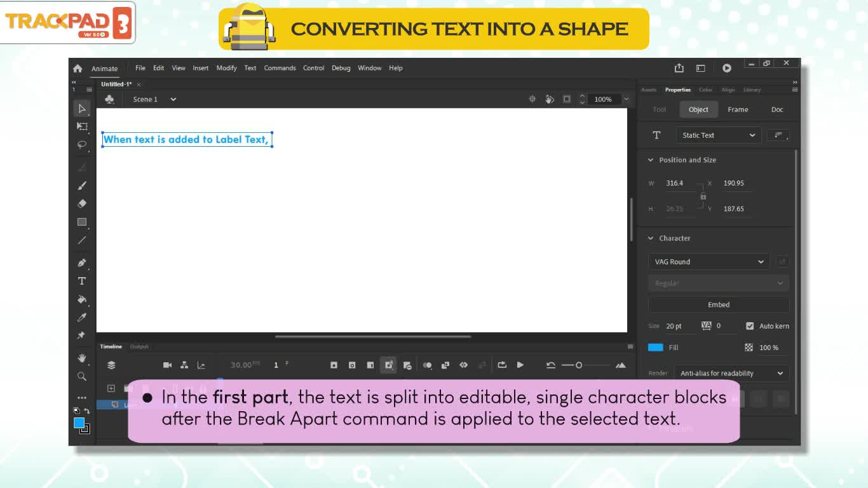This screenshot has height=488, width=868.
Task: Open the Commands menu
Action: [280, 68]
